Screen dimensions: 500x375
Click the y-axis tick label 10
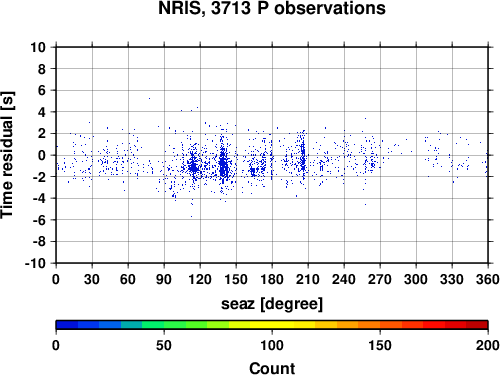click(38, 47)
